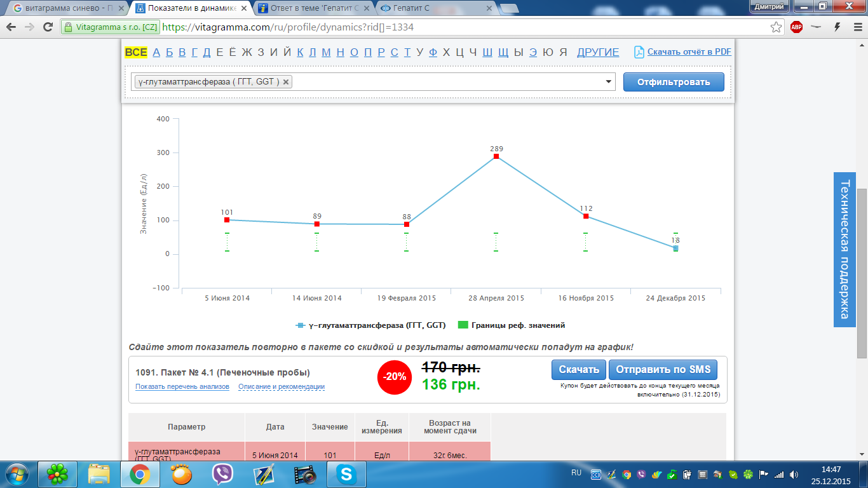Remove the GGT filter tag with x
The height and width of the screenshot is (488, 868).
click(286, 81)
